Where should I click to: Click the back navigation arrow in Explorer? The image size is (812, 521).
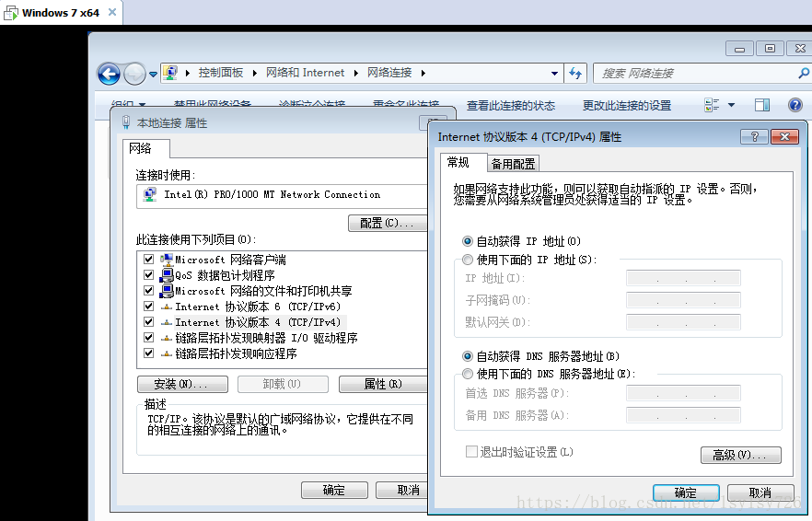[110, 74]
